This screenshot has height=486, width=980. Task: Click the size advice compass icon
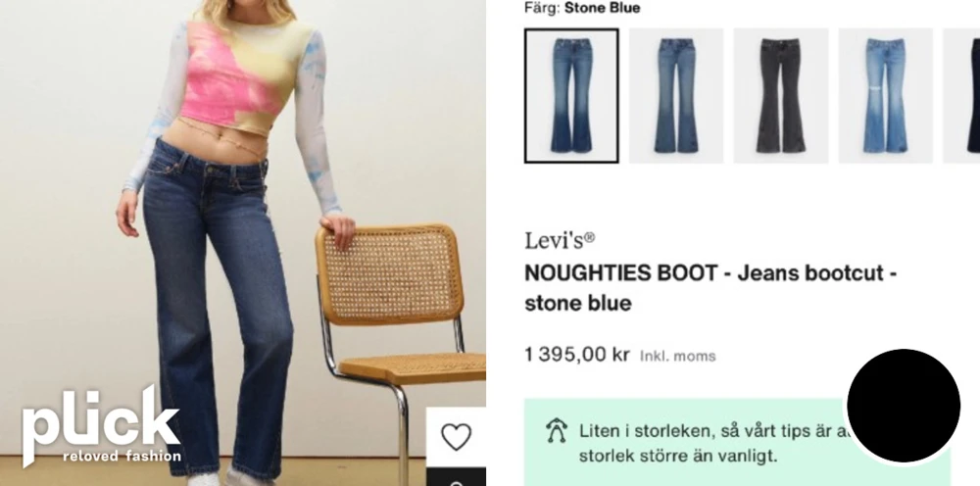coord(556,432)
